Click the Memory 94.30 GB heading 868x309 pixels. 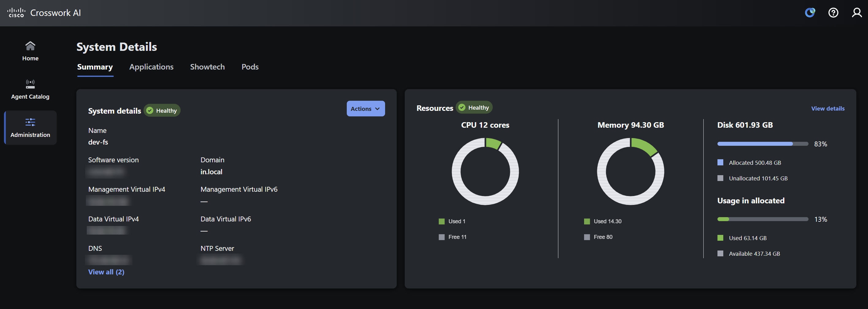point(630,125)
